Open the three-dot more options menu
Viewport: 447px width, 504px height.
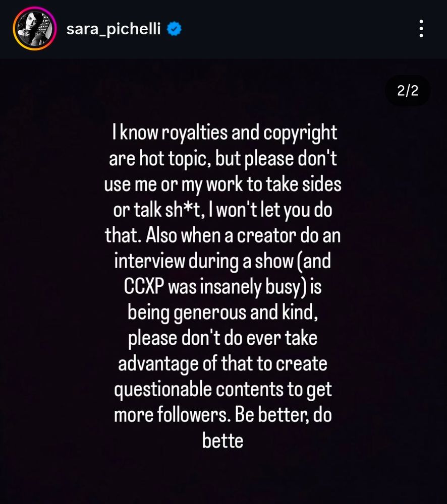tap(421, 29)
